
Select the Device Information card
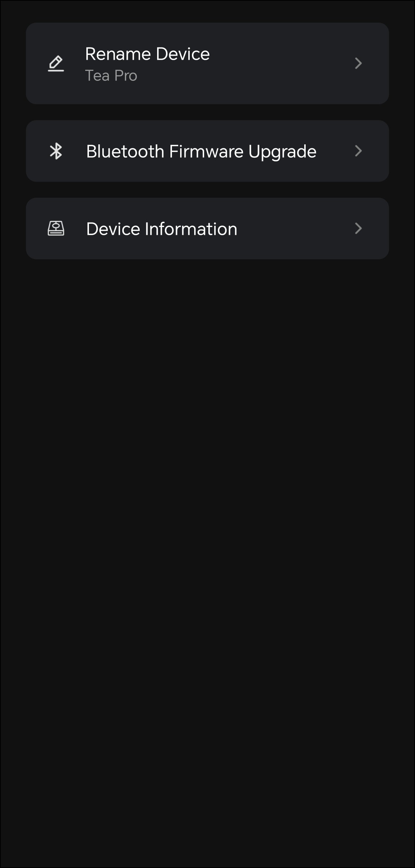point(207,228)
